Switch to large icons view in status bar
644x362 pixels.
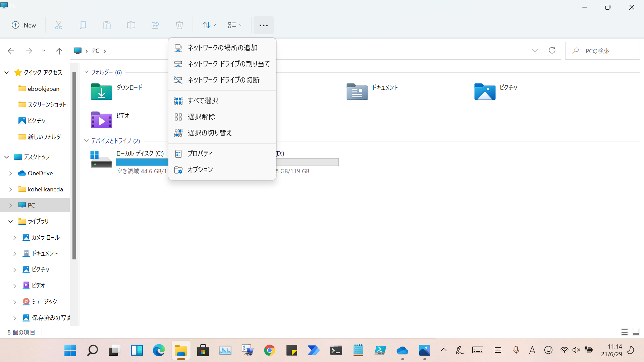pyautogui.click(x=636, y=332)
